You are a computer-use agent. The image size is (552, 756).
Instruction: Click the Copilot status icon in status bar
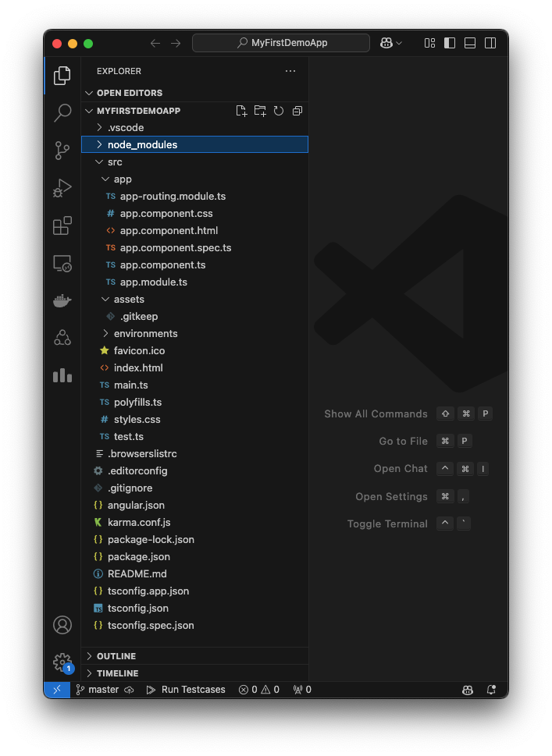point(468,690)
